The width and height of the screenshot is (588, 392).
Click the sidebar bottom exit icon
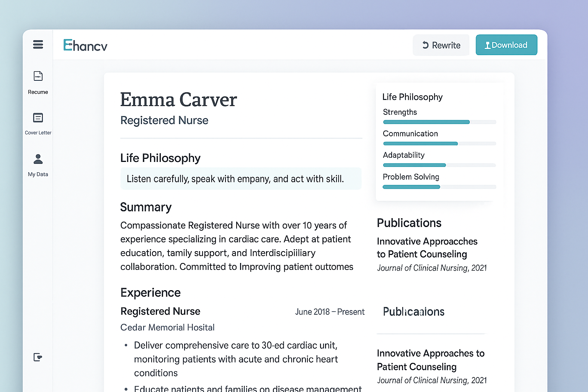pos(38,357)
